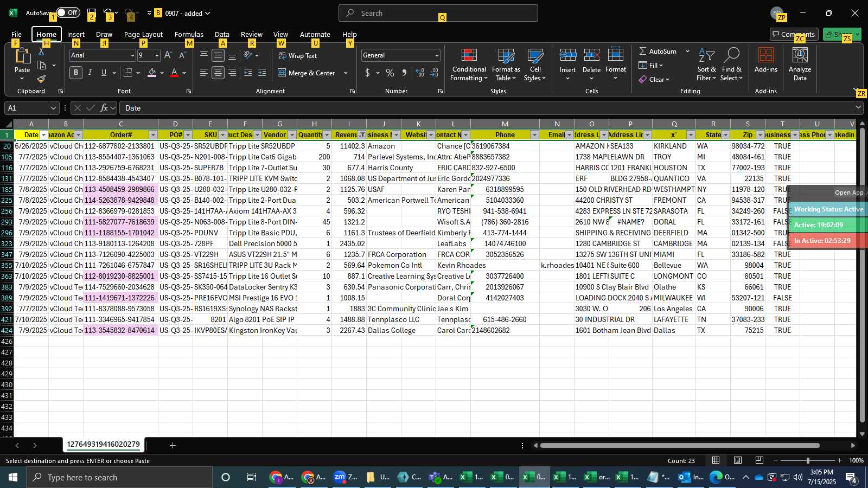Toggle Bold formatting

76,73
